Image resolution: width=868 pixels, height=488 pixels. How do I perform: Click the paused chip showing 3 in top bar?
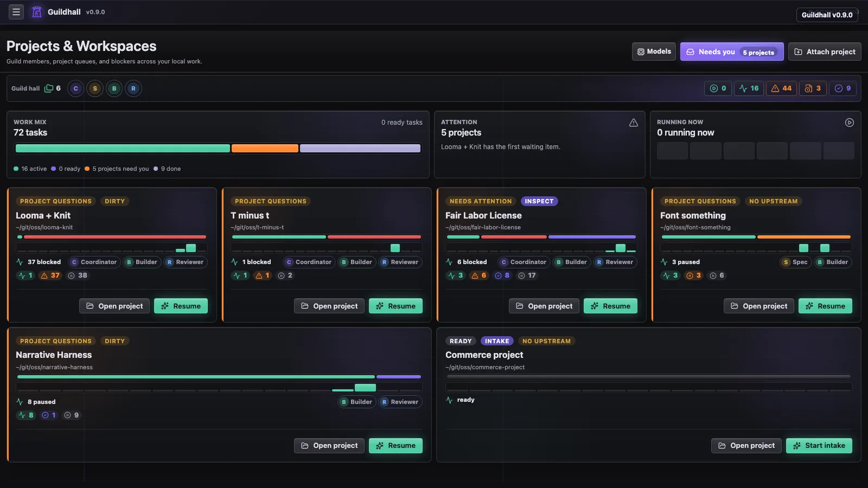tap(813, 88)
